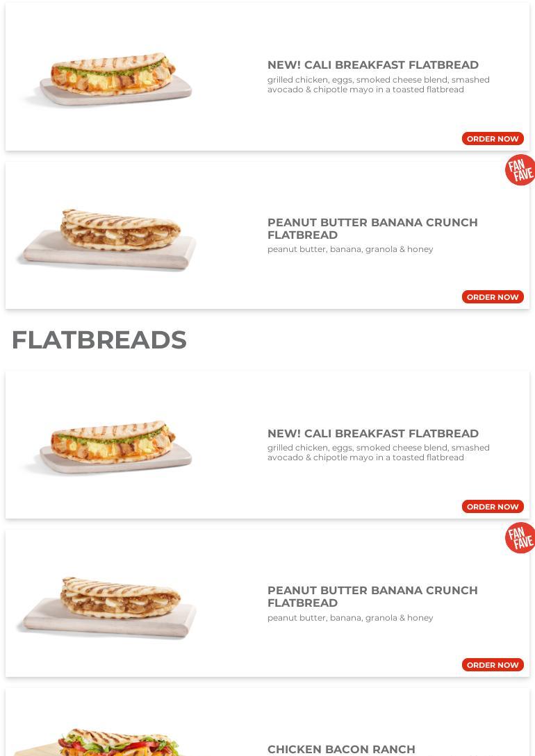Click the FLATBREADS section heading
This screenshot has height=756, width=535.
click(99, 340)
